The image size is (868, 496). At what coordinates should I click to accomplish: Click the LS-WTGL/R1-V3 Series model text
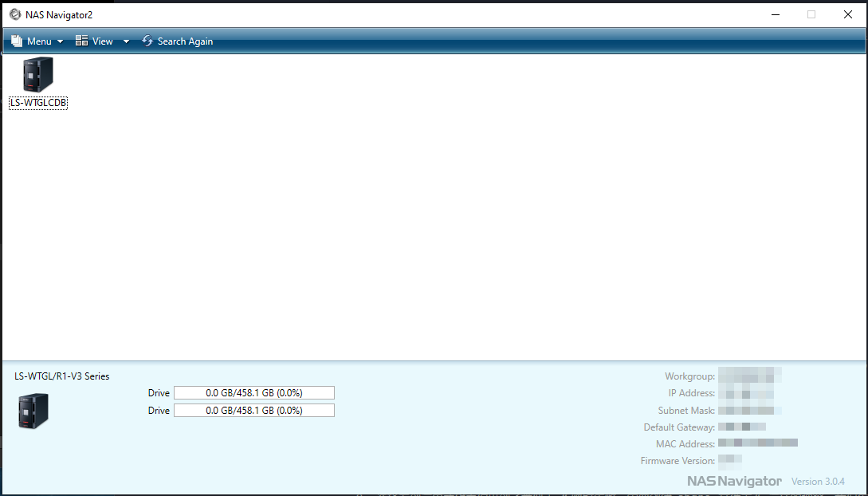(62, 376)
